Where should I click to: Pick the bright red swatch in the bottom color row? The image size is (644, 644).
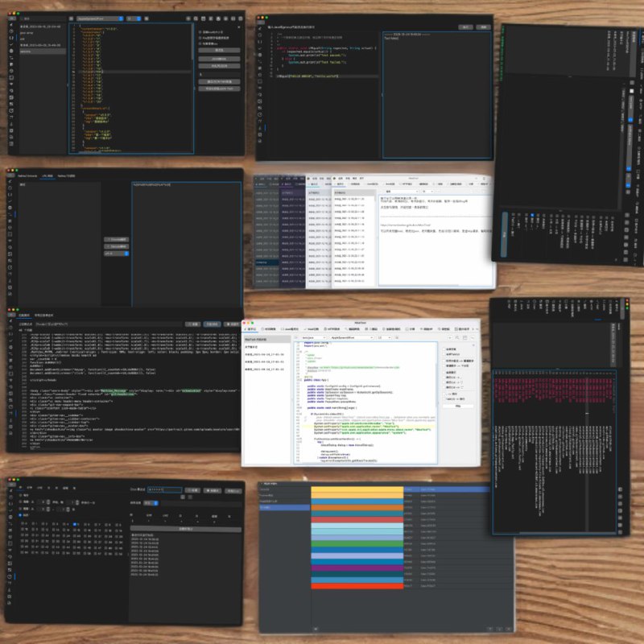[357, 586]
